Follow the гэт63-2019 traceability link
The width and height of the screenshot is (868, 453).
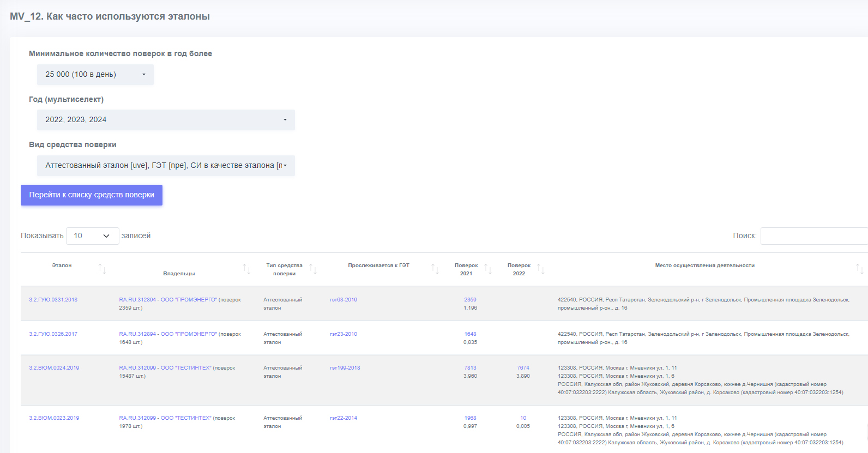[x=343, y=300]
